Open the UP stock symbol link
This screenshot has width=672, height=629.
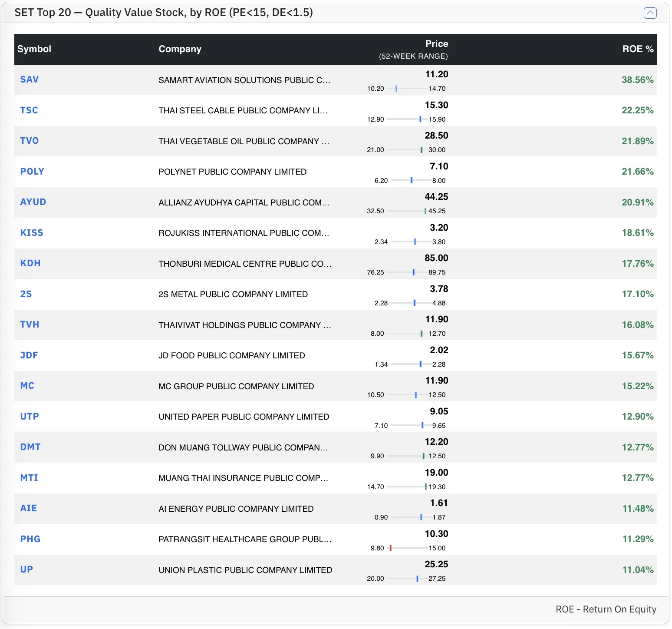click(26, 569)
